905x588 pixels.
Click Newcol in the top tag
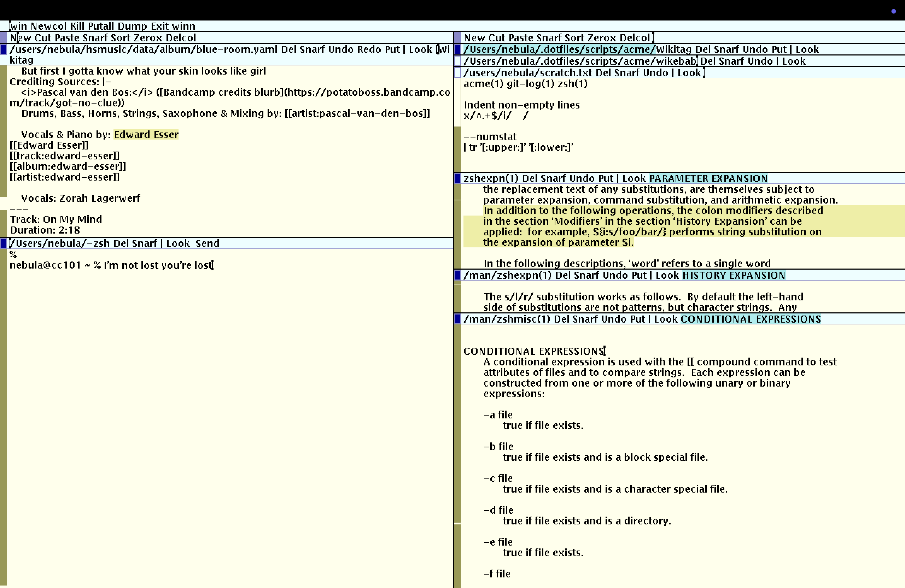49,26
